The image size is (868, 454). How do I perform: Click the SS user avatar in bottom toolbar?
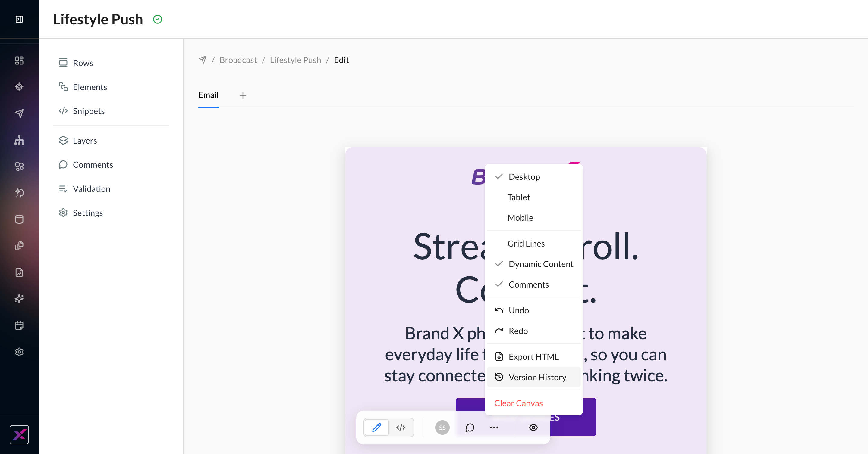442,428
